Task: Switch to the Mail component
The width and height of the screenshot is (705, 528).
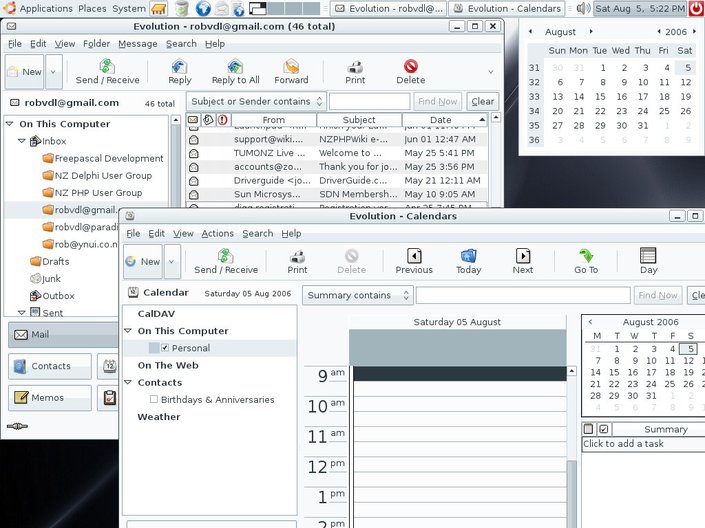Action: [63, 335]
